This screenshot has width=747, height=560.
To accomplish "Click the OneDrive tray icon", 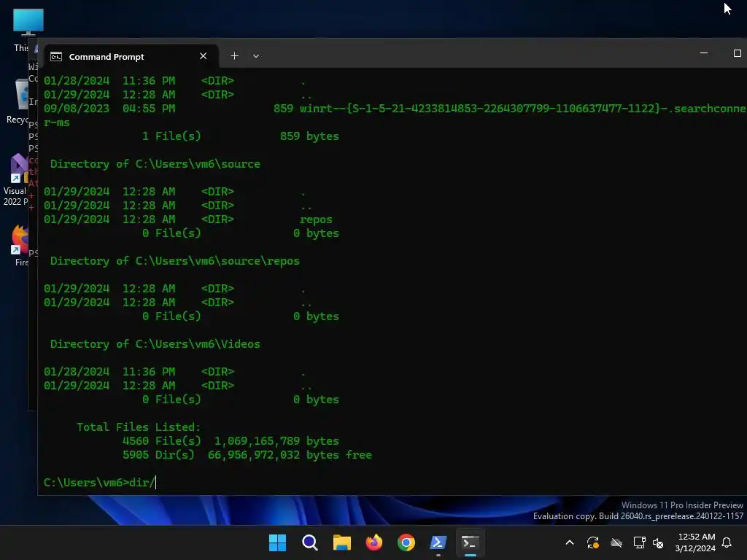I will (616, 542).
